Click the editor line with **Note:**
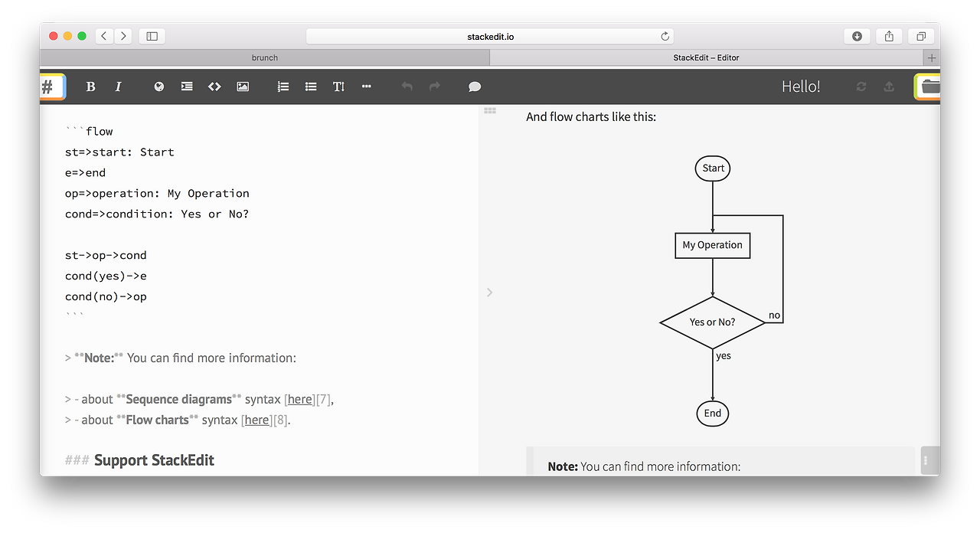This screenshot has width=980, height=533. point(181,358)
